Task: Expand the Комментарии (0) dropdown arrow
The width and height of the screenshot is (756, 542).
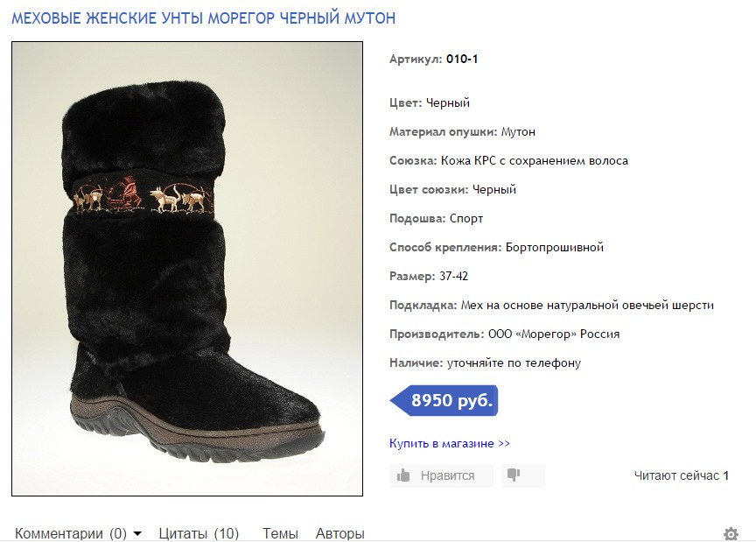Action: pos(137,534)
